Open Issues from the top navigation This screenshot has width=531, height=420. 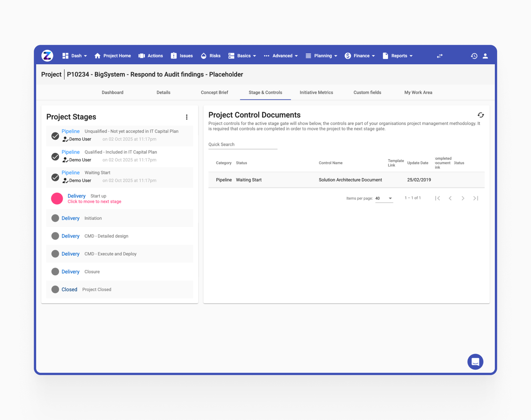coord(173,56)
